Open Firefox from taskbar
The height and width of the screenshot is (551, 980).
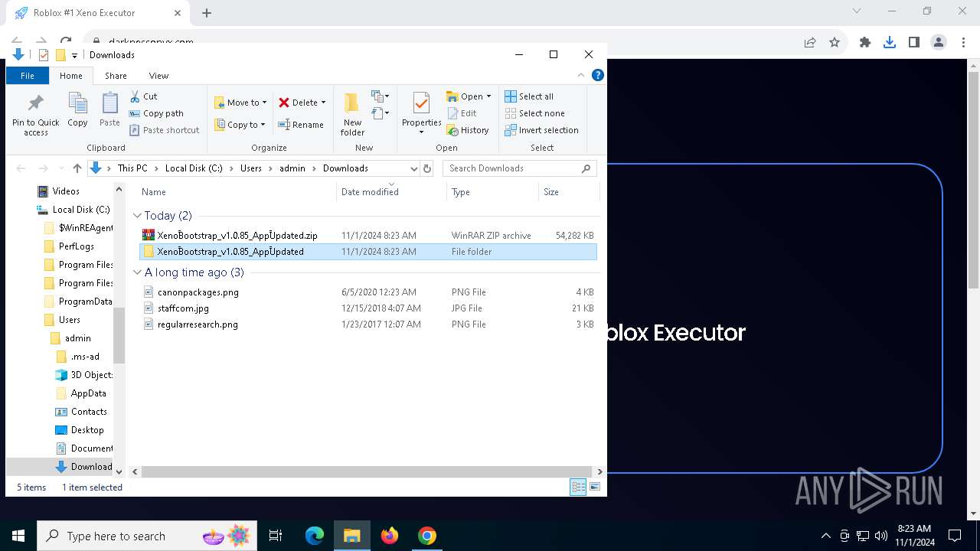(390, 536)
